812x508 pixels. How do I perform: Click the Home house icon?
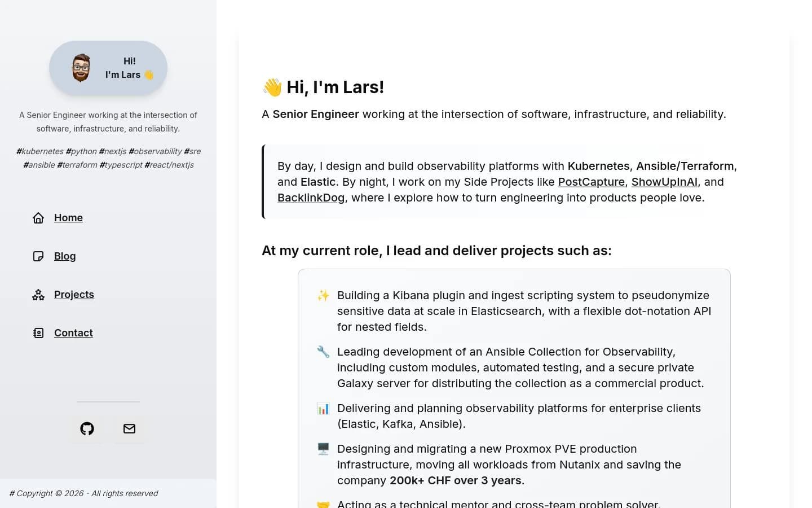coord(38,218)
